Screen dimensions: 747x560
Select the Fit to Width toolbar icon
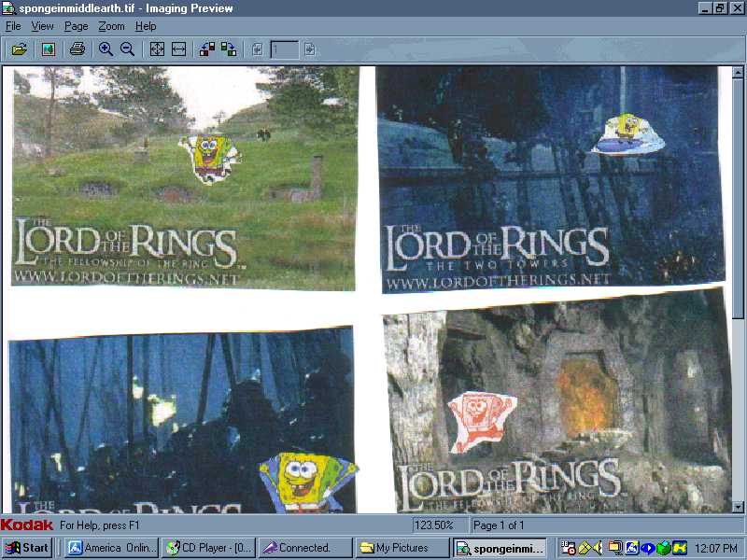178,49
